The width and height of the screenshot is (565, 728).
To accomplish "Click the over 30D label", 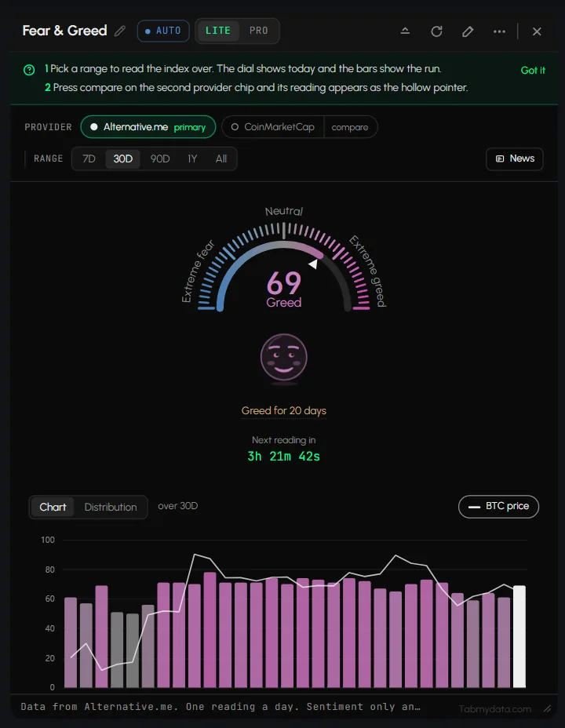I will coord(178,506).
